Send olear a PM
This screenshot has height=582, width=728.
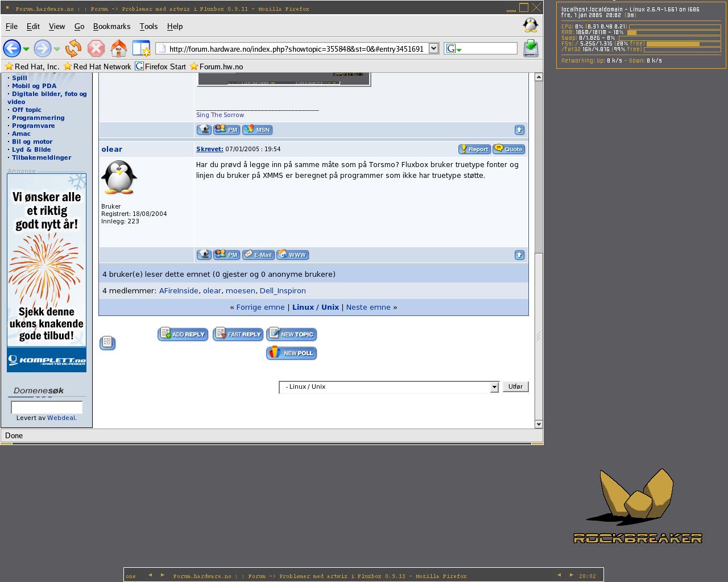[x=226, y=255]
